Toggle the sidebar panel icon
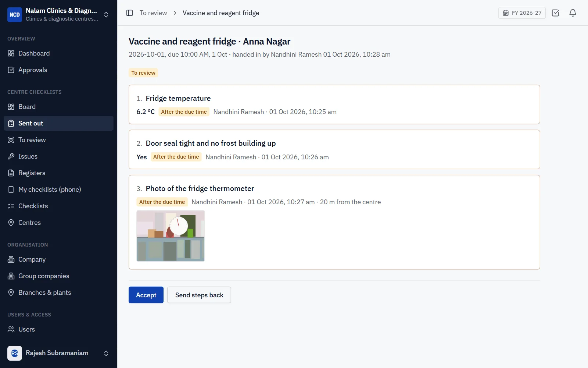Viewport: 588px width, 368px height. 129,13
